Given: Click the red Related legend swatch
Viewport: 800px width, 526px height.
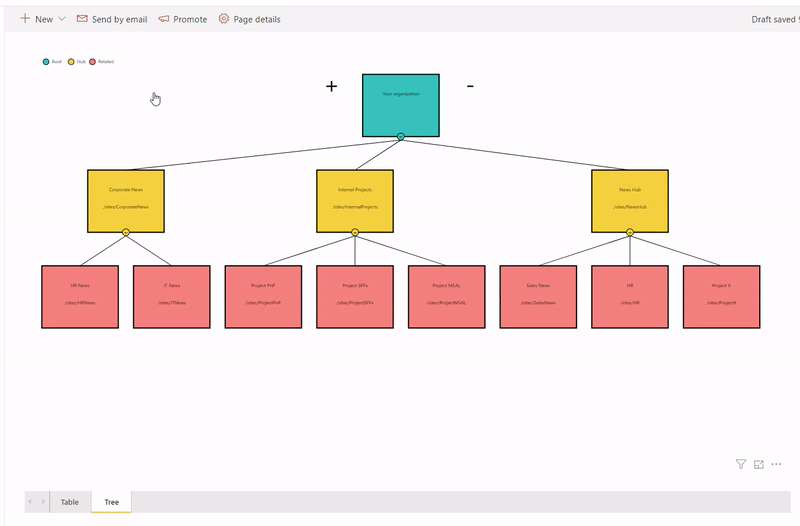Looking at the screenshot, I should (x=93, y=62).
